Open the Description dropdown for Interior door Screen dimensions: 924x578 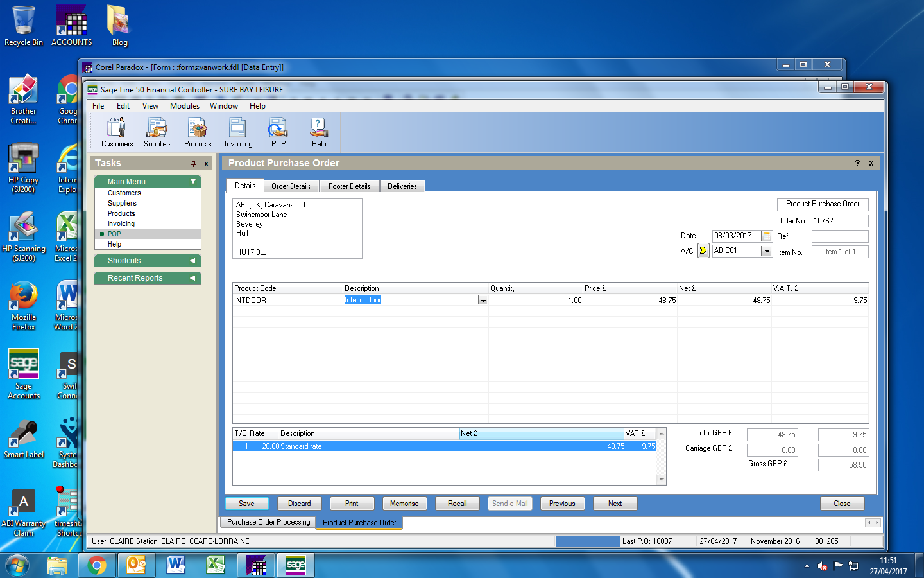[x=483, y=301]
